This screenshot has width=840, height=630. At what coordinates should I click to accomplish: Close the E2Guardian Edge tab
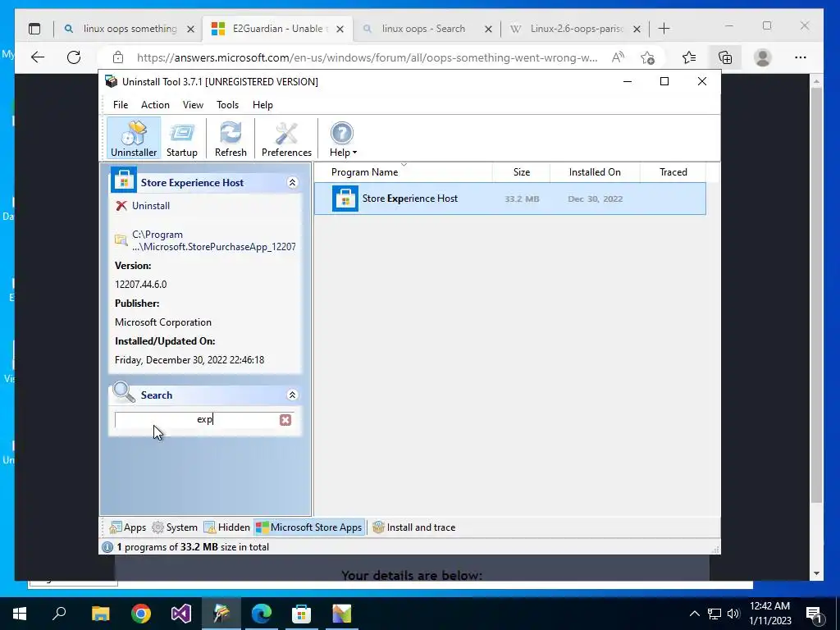click(x=340, y=29)
